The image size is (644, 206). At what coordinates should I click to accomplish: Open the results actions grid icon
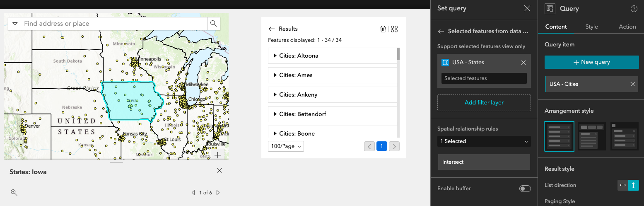pos(394,29)
